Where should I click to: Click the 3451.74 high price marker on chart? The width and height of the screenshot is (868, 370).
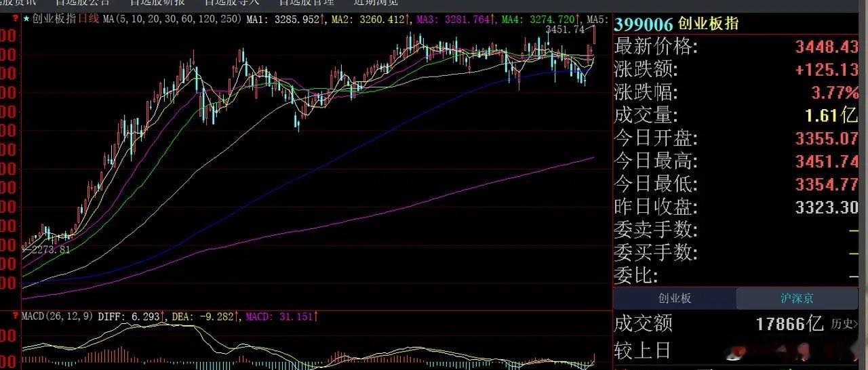[564, 29]
